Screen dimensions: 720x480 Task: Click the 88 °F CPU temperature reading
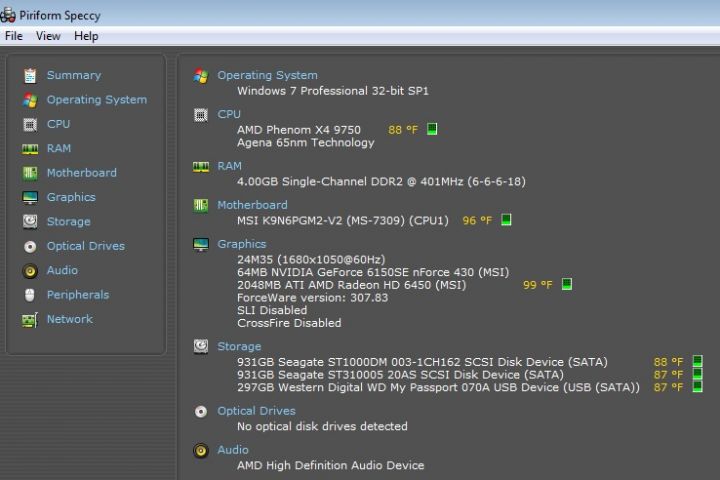tap(403, 130)
